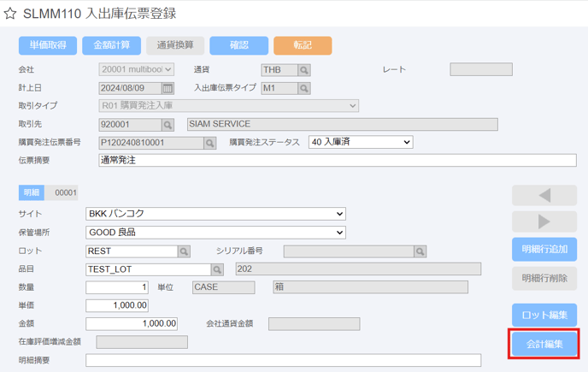
Task: Select the 明細 tab
Action: coord(32,192)
